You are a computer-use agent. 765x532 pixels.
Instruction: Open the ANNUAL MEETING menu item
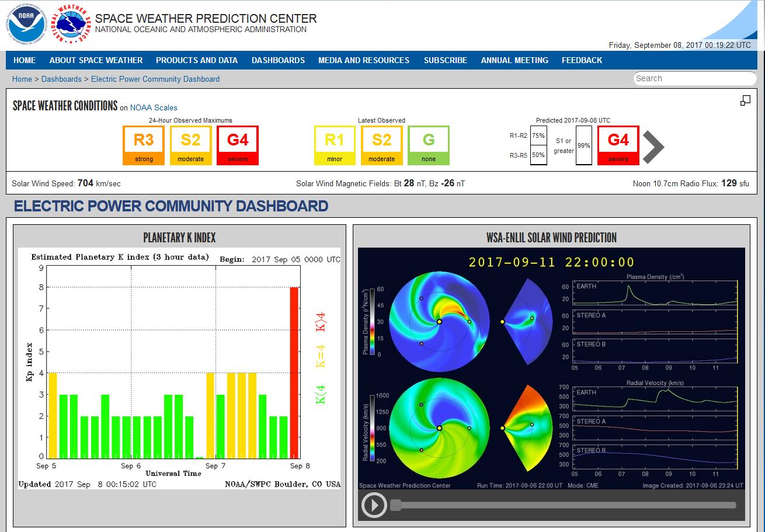(514, 60)
